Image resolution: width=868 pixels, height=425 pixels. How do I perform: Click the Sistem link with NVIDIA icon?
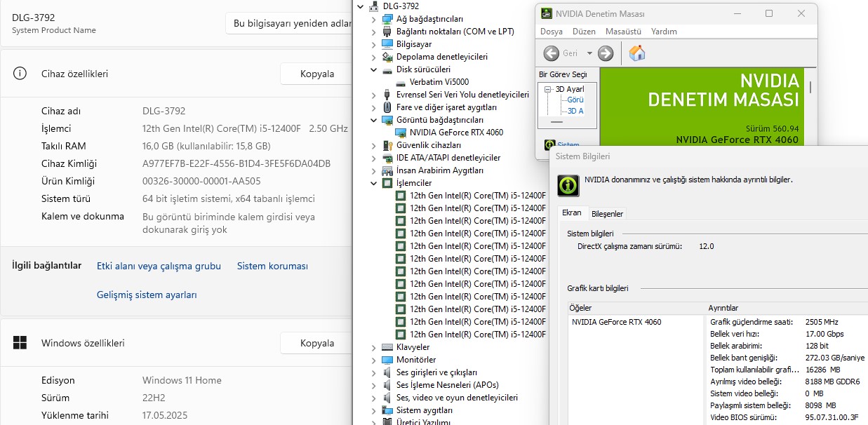568,145
